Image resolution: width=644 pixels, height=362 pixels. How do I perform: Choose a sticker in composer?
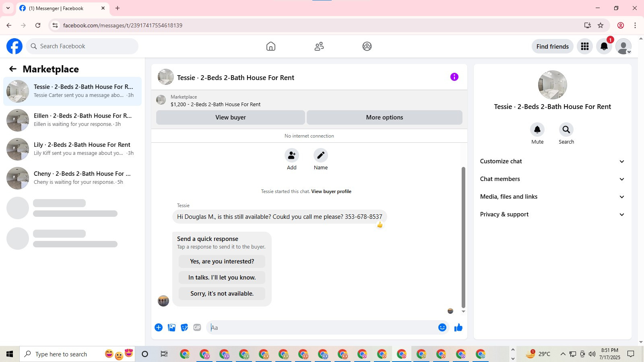coord(184,327)
